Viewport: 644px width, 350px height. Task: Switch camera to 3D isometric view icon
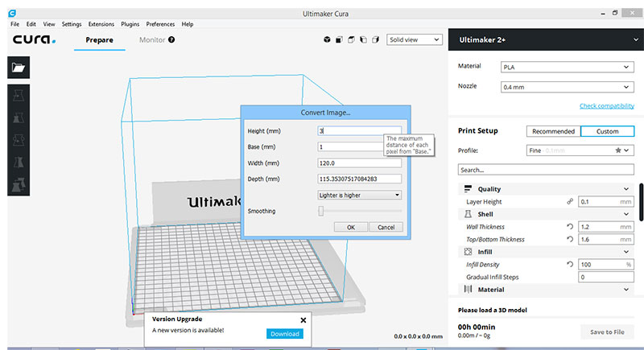[327, 39]
